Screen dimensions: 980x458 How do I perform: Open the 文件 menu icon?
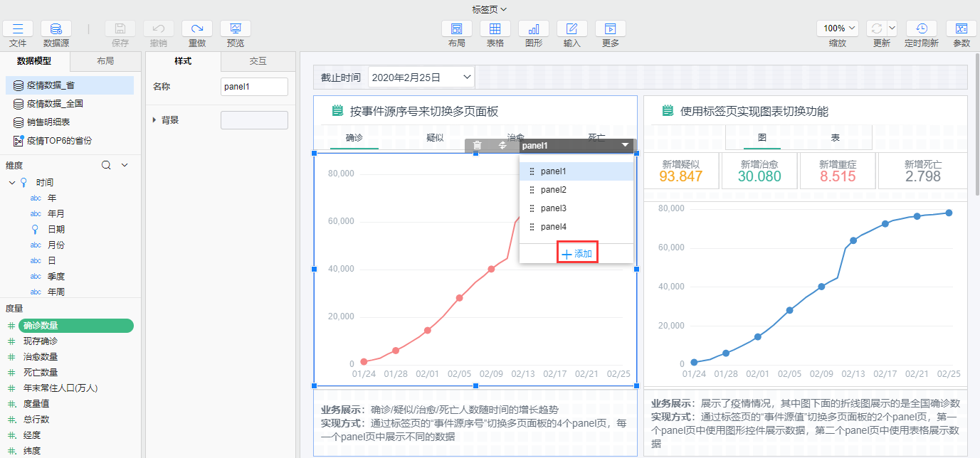tap(18, 28)
